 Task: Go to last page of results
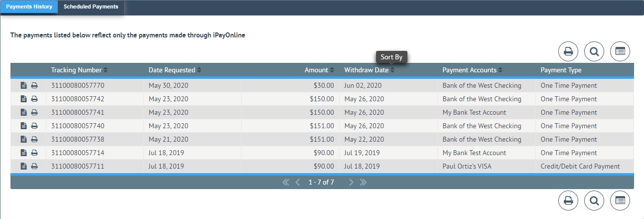[363, 182]
